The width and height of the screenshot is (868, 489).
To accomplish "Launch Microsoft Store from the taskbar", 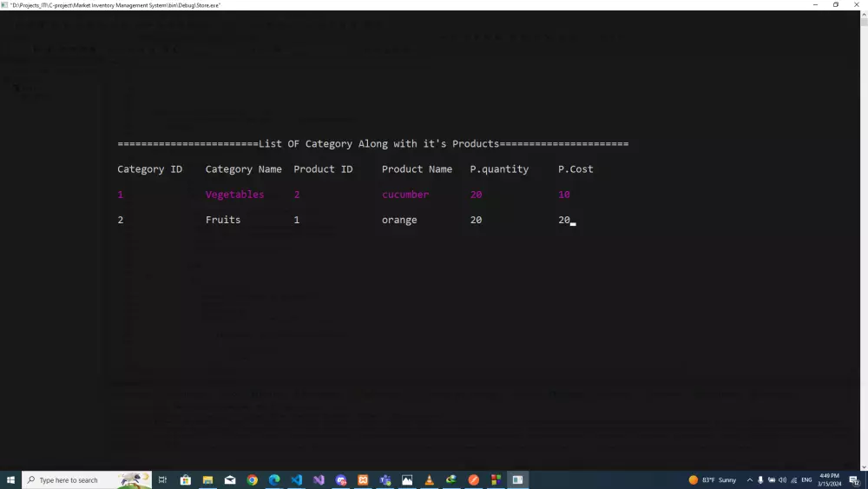I will (x=186, y=479).
